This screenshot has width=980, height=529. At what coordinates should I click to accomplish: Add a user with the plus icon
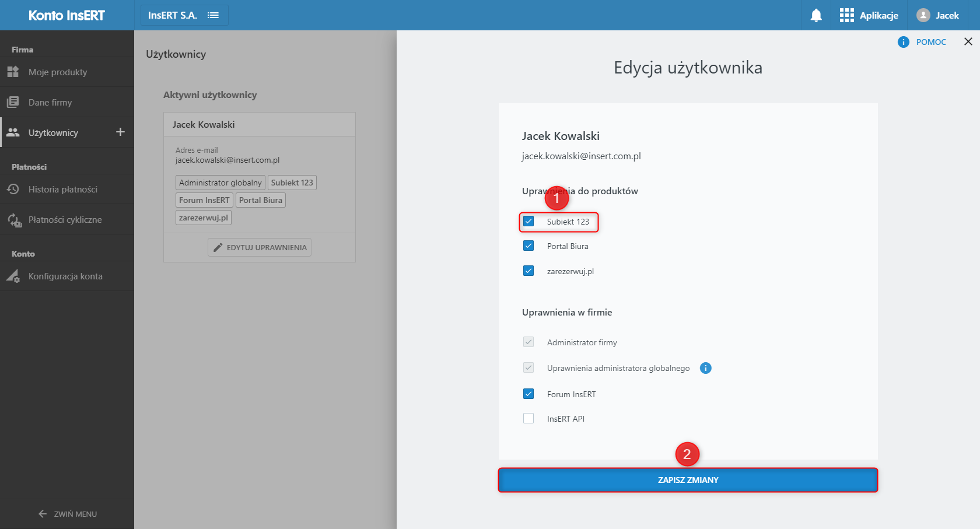click(120, 132)
